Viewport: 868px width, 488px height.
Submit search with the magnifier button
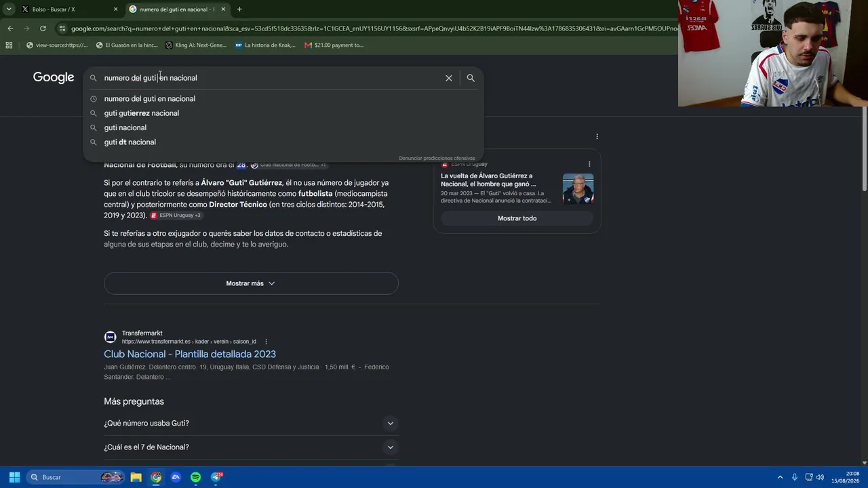pyautogui.click(x=471, y=78)
